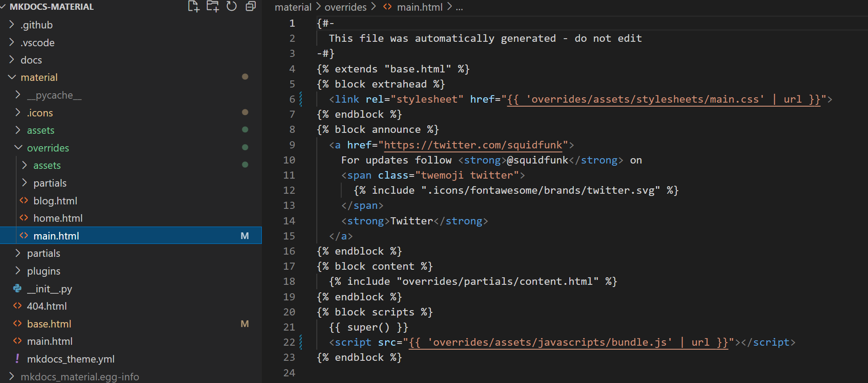The image size is (868, 383).
Task: Click line number 16 in the gutter
Action: (x=289, y=251)
